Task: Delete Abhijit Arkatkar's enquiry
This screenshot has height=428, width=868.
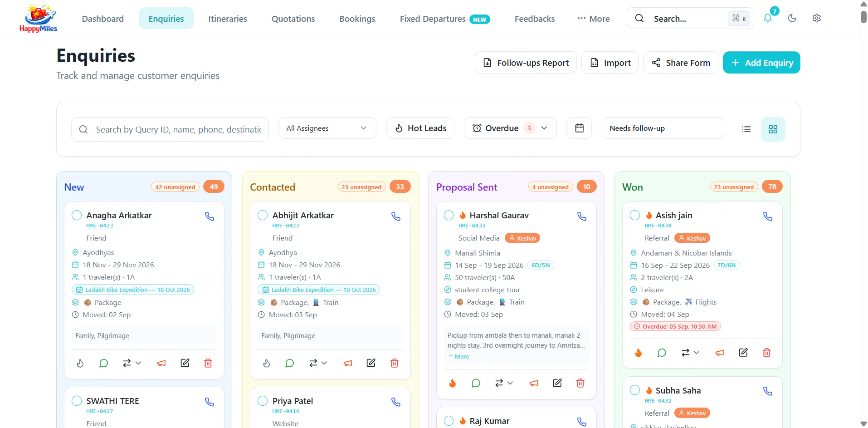Action: 395,363
